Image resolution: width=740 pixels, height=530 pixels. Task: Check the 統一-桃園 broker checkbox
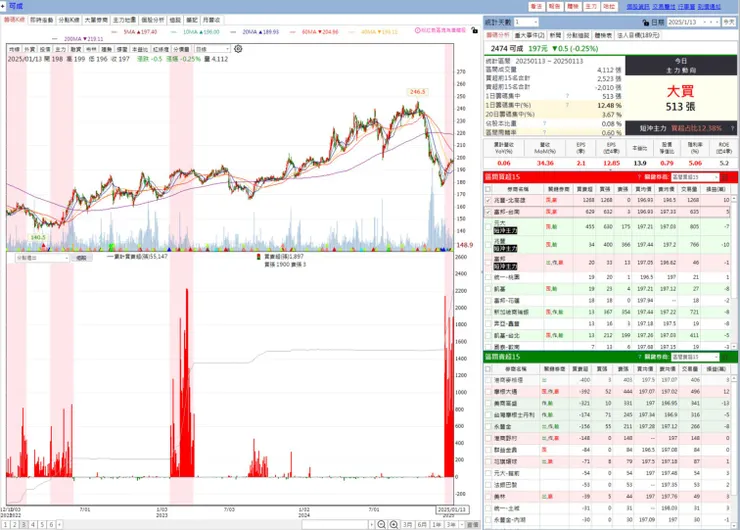click(488, 277)
